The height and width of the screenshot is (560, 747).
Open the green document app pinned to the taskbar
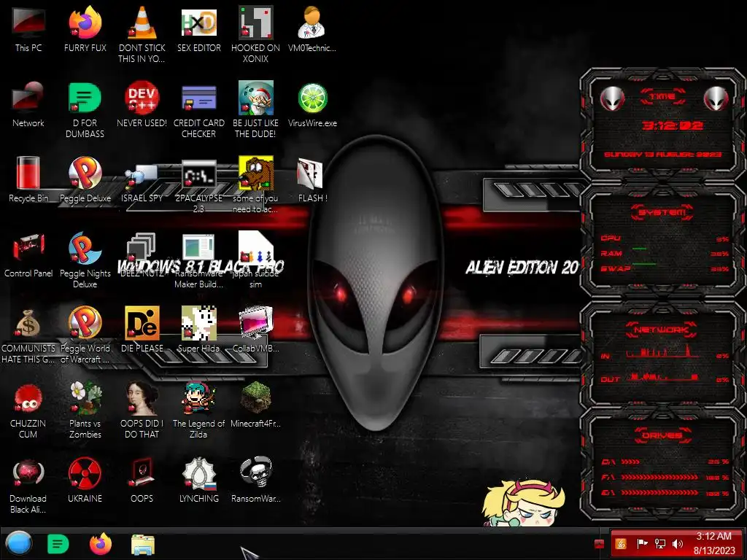click(x=58, y=544)
